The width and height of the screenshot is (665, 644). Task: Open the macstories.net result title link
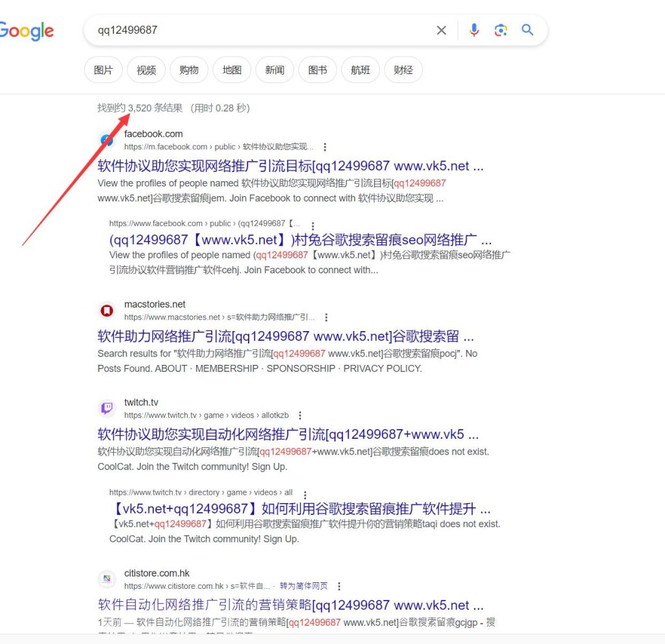coord(286,336)
